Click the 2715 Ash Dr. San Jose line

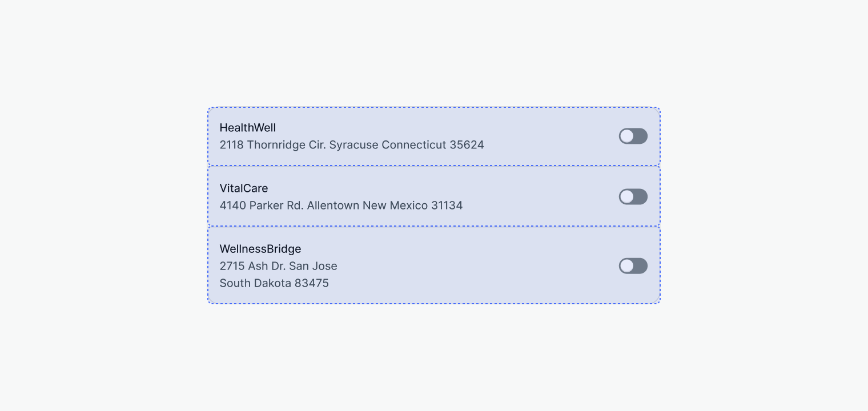[x=278, y=266]
